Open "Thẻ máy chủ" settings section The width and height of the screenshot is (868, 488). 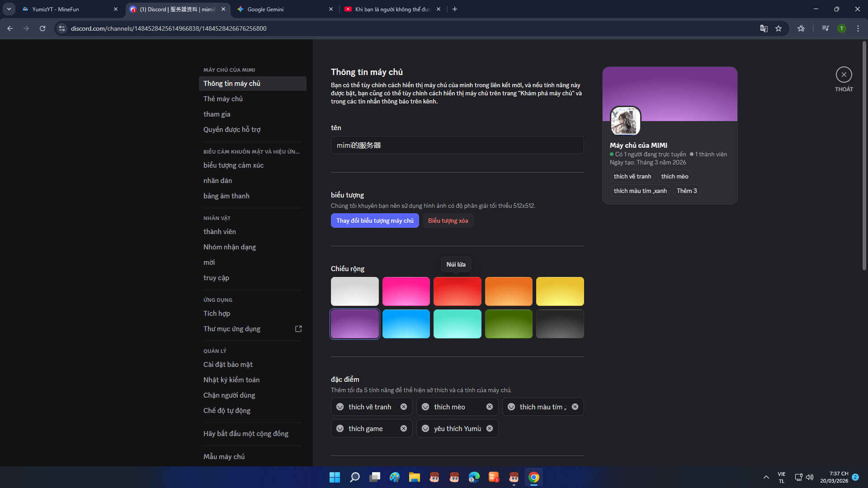pos(223,99)
